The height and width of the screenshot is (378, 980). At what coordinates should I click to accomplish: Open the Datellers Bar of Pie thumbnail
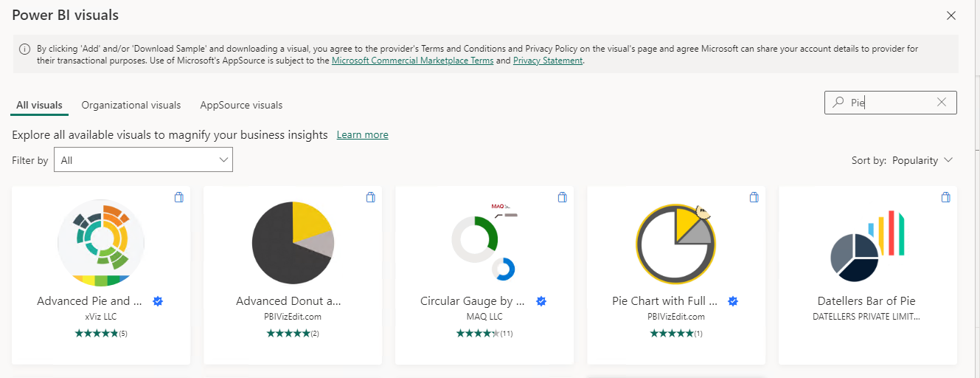coord(868,246)
